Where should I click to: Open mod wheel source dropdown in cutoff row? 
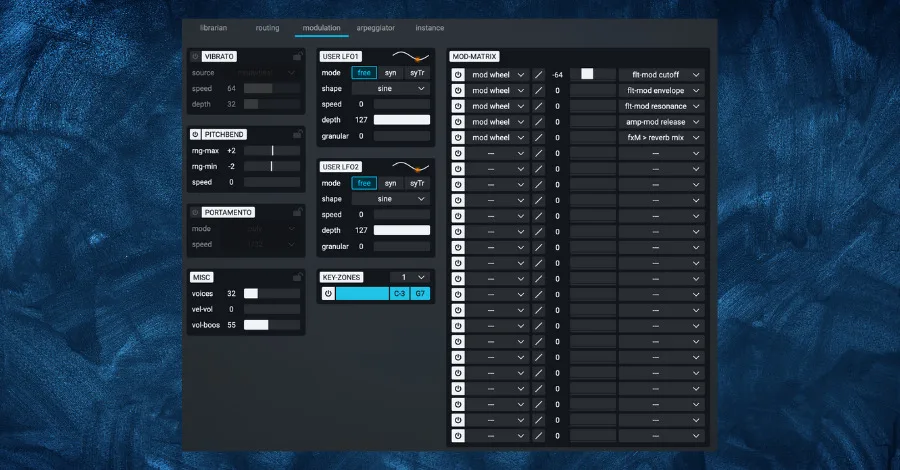tap(498, 75)
